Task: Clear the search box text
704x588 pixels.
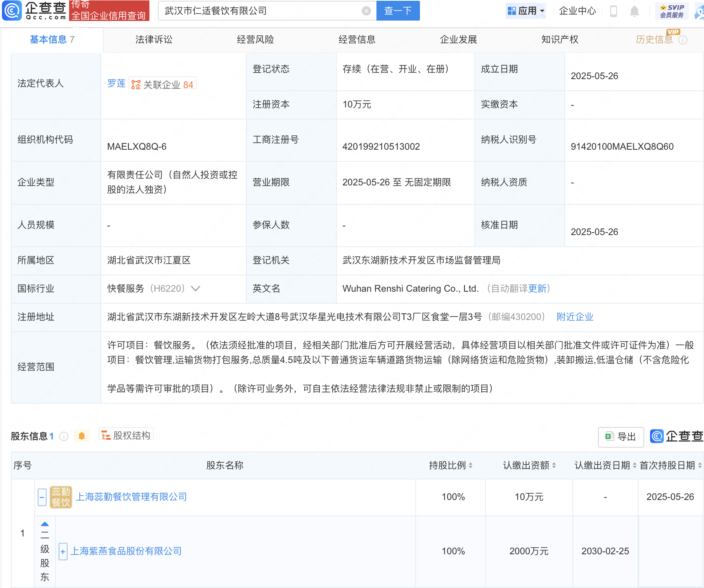Action: tap(366, 11)
